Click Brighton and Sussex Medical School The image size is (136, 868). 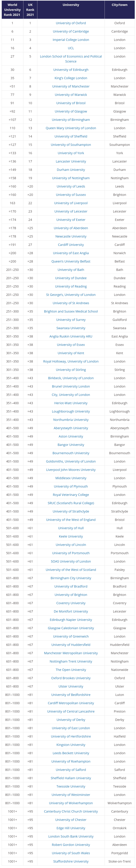(x=71, y=311)
